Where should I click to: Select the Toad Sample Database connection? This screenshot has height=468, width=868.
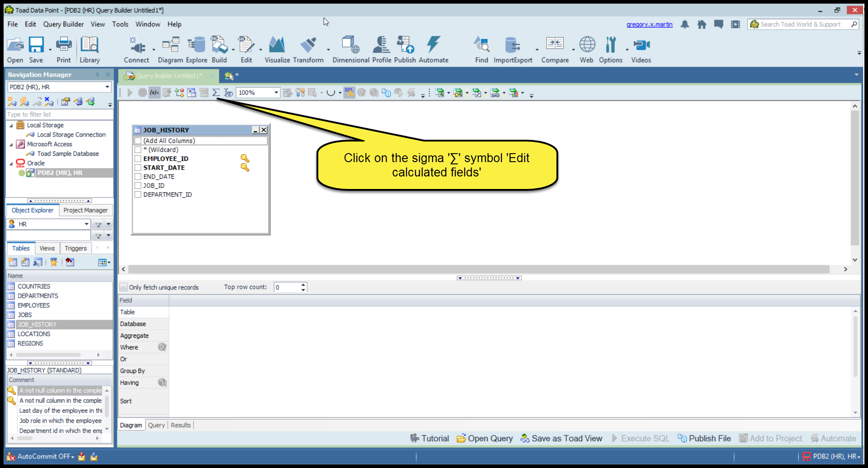(68, 154)
